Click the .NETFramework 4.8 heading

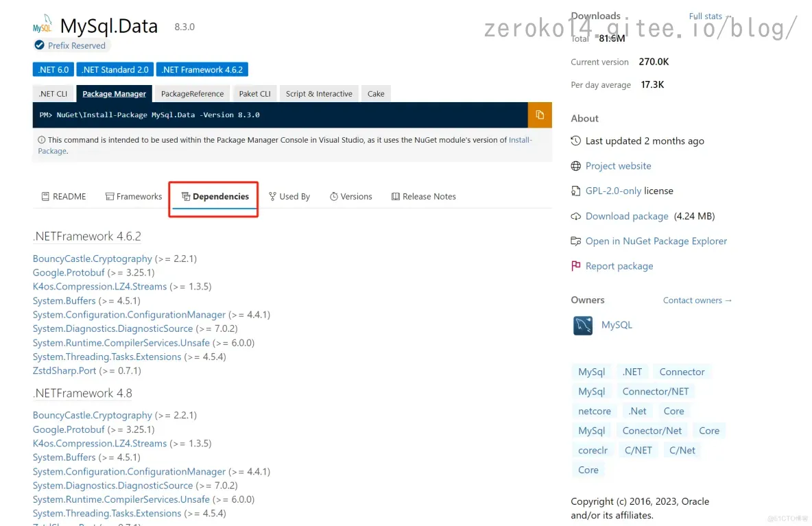[x=82, y=394]
